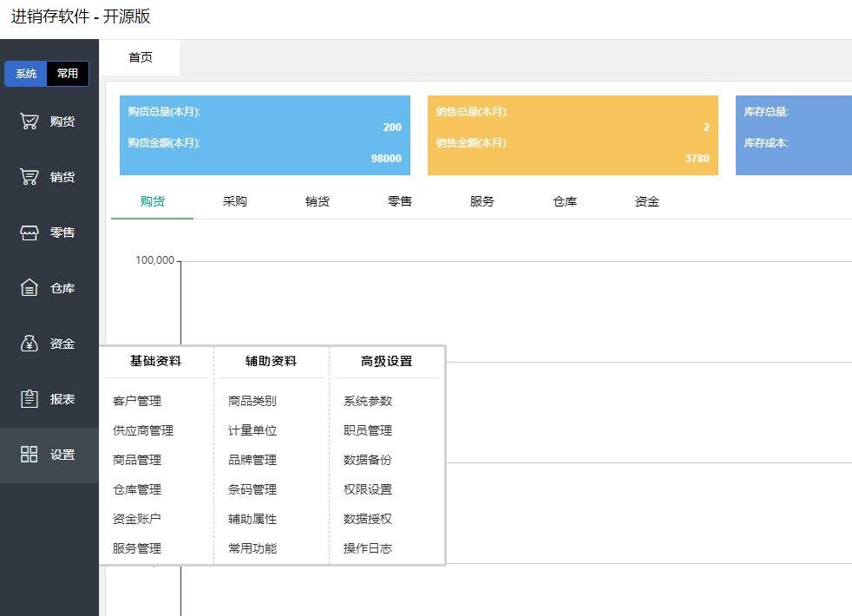Click the 购货 sidebar label

(x=62, y=121)
